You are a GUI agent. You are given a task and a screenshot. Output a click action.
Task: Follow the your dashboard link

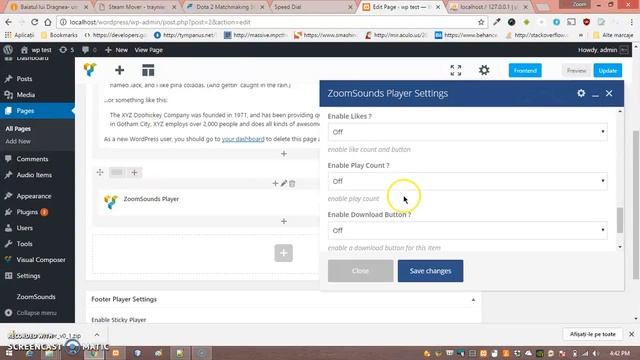(x=243, y=139)
